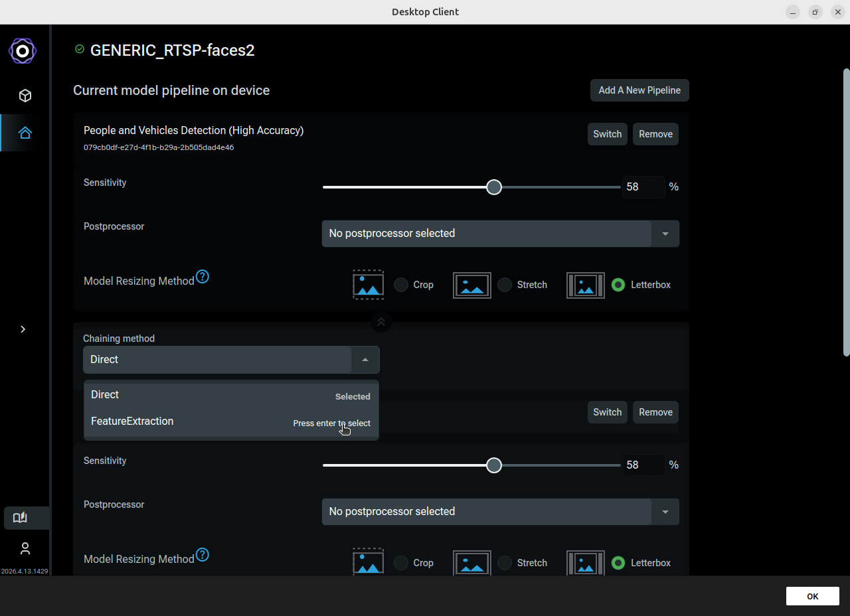
Task: Click the Letterbox illustration icon in the People and Vehicles pipeline
Action: click(x=586, y=285)
